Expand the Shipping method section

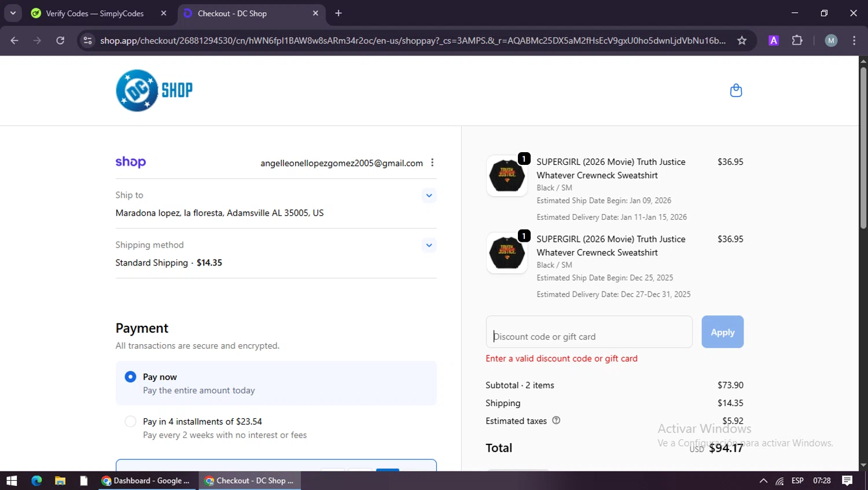429,245
